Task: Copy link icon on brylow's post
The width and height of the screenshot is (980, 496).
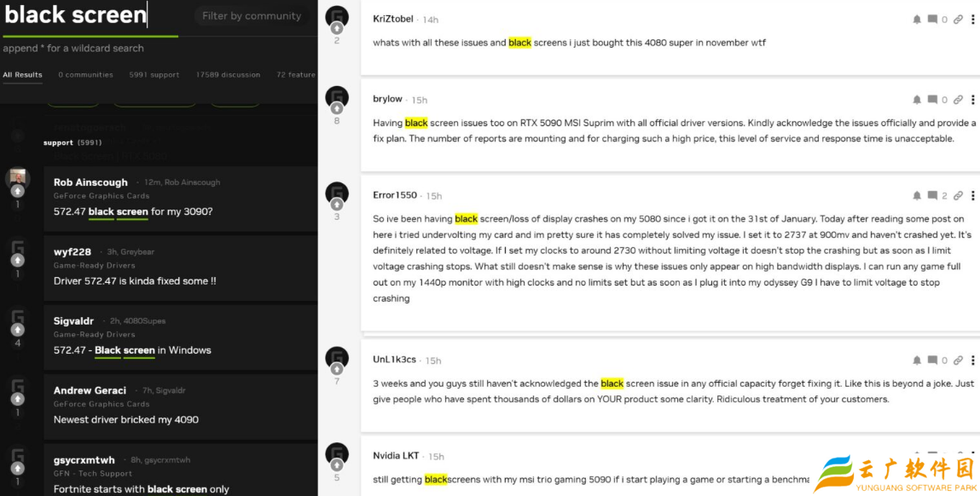Action: click(958, 100)
